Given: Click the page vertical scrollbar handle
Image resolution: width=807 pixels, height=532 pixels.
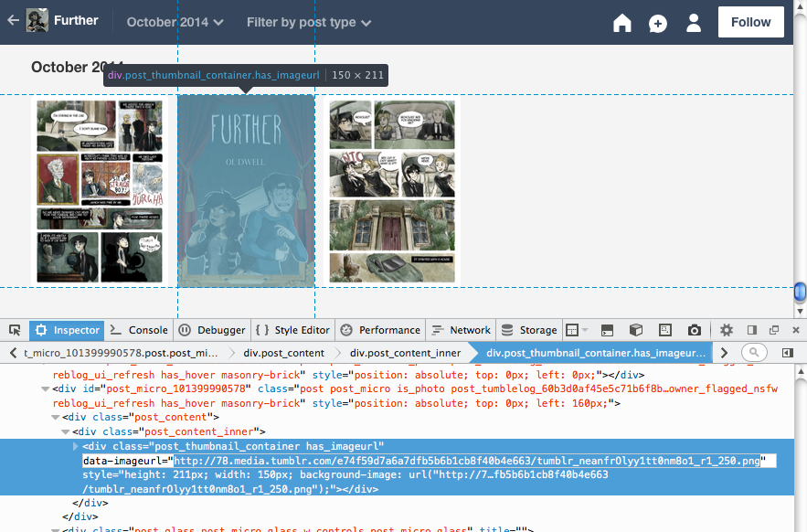Looking at the screenshot, I should [x=800, y=292].
